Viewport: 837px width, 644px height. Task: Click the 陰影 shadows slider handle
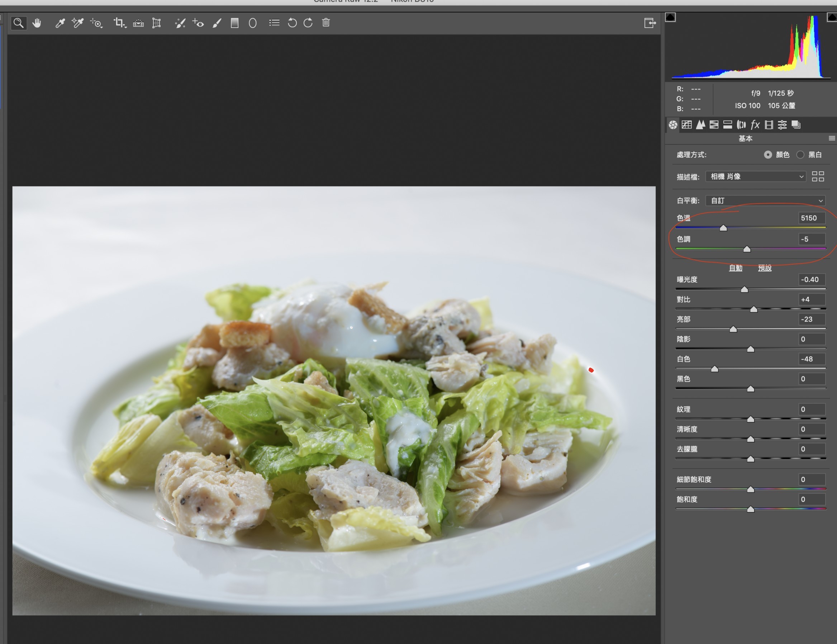(751, 349)
